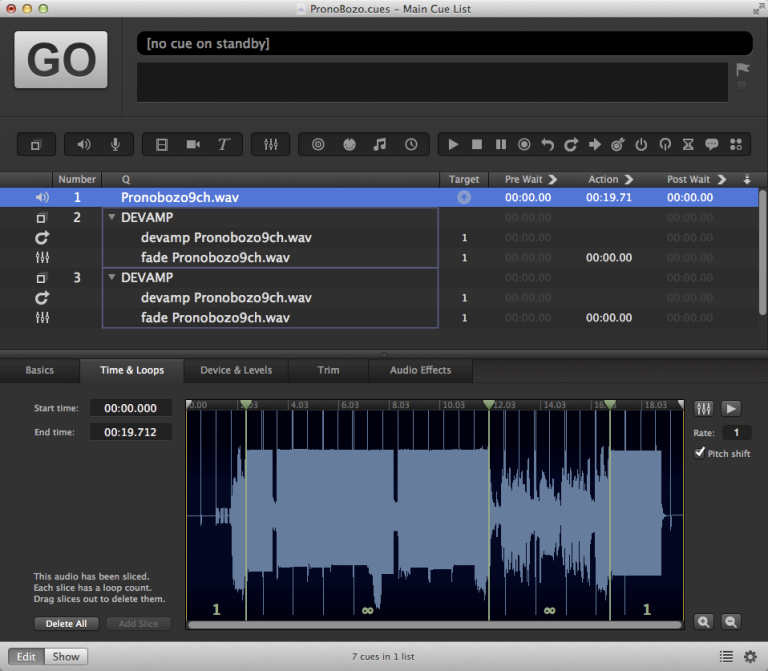
Task: Add a Memo cue using the speech bubble icon
Action: (712, 145)
